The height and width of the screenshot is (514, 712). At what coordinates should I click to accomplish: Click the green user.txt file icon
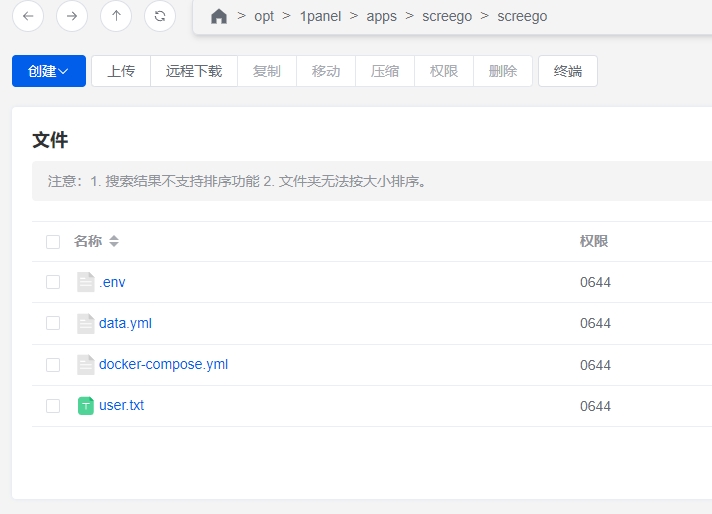pos(86,405)
